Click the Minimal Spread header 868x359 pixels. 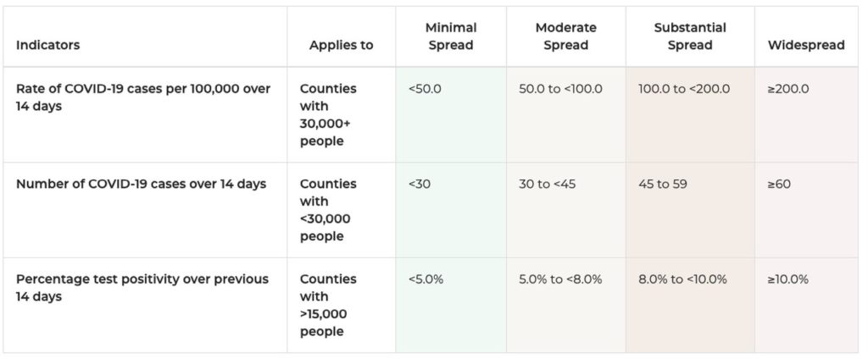pyautogui.click(x=451, y=36)
